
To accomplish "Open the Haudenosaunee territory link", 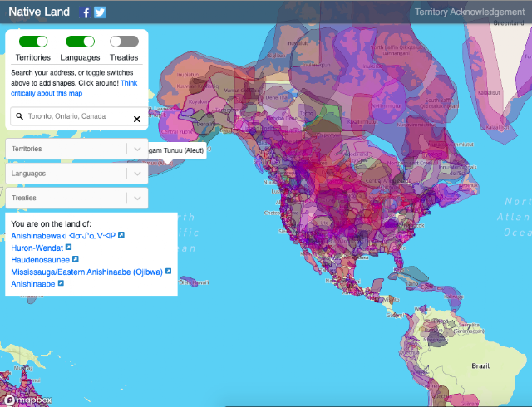I will click(41, 260).
